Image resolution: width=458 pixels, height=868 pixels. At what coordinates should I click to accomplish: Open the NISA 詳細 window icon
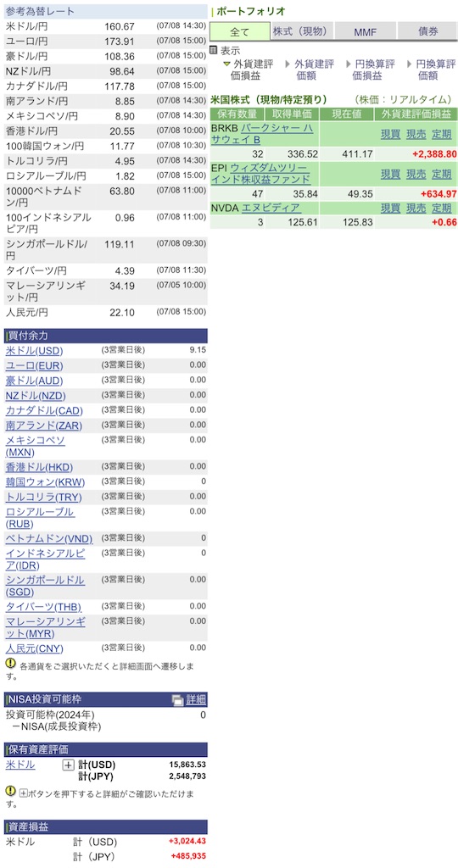point(177,699)
